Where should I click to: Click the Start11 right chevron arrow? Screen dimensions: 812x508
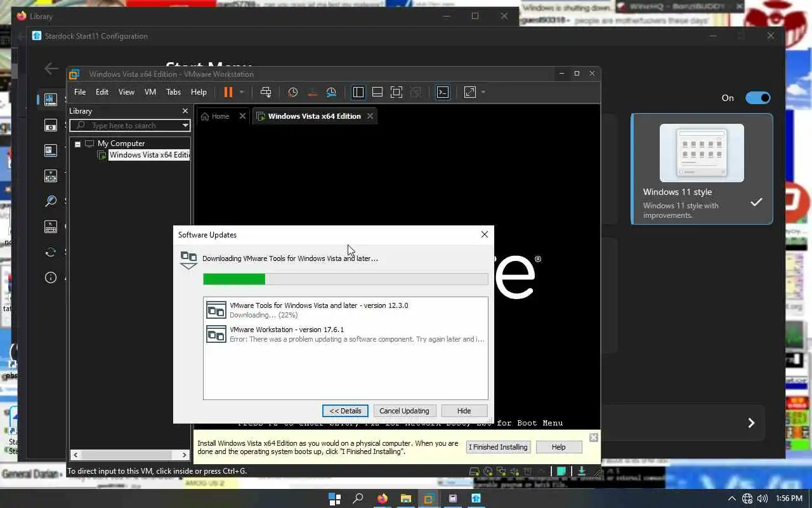point(751,423)
